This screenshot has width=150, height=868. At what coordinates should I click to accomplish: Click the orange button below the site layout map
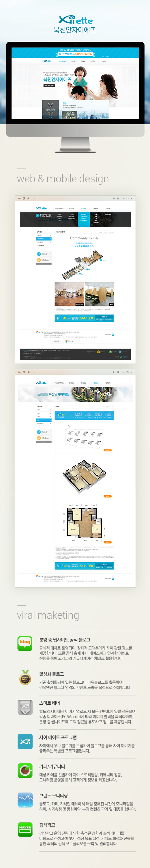(x=108, y=450)
